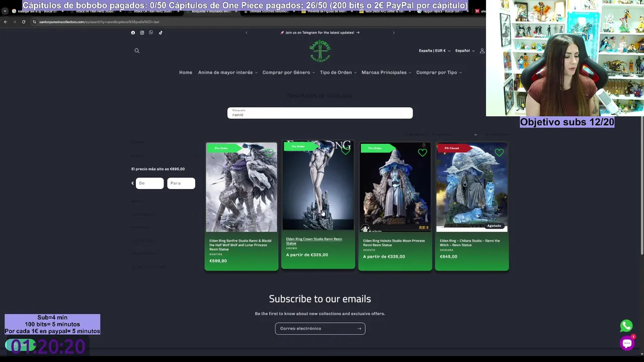Open Elden Ring Chikara Studio Ranni the Witch title

click(470, 243)
